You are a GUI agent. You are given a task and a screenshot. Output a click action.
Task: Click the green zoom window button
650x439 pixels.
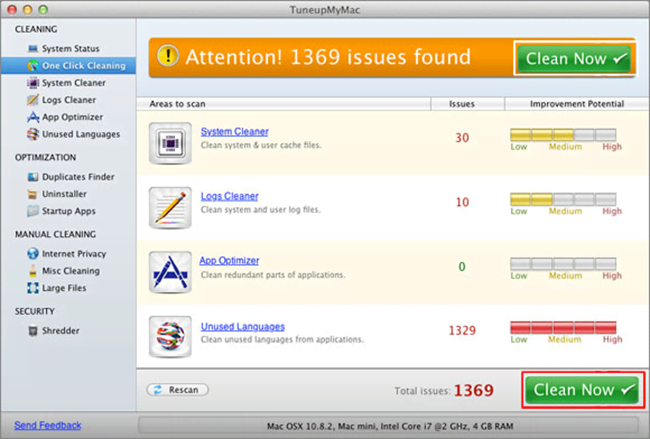(43, 9)
